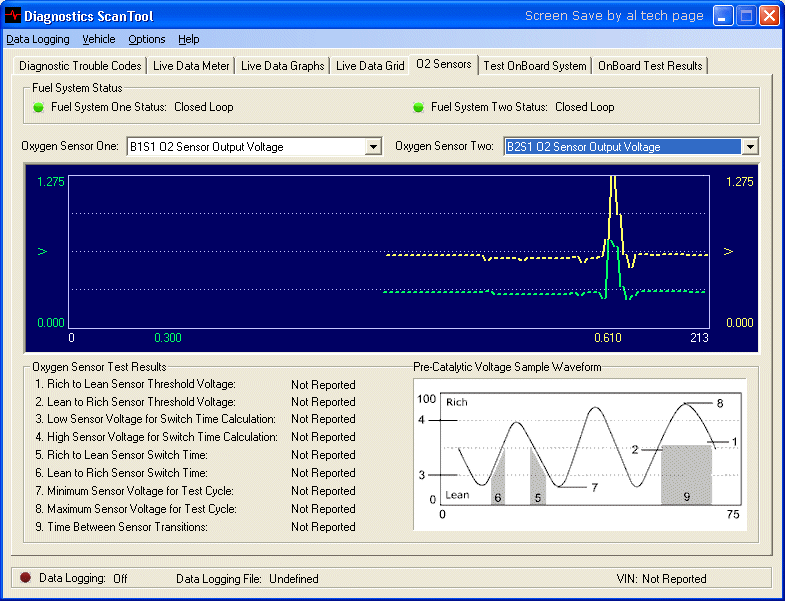Select the B1S1 O2 Sensor Output Voltage field
The height and width of the screenshot is (601, 785).
coord(245,147)
